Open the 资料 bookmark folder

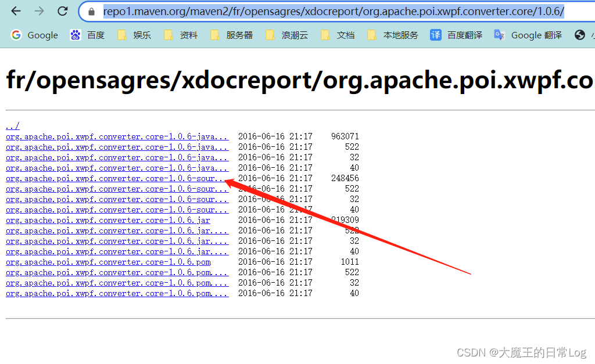point(181,35)
